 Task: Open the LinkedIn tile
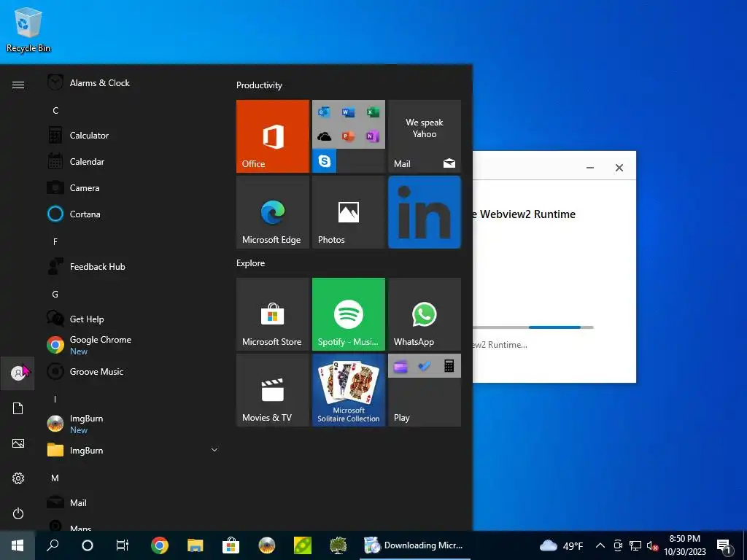[x=425, y=212]
